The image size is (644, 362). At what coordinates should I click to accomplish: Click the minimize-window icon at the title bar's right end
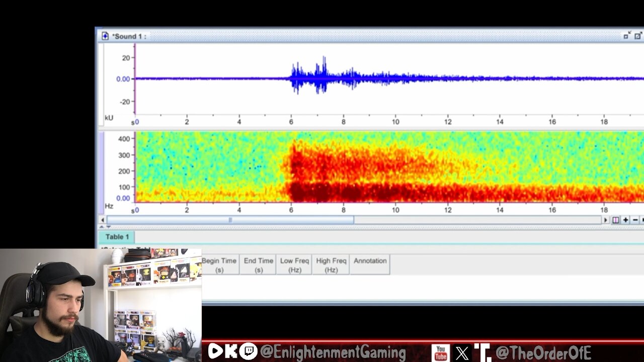(x=627, y=36)
